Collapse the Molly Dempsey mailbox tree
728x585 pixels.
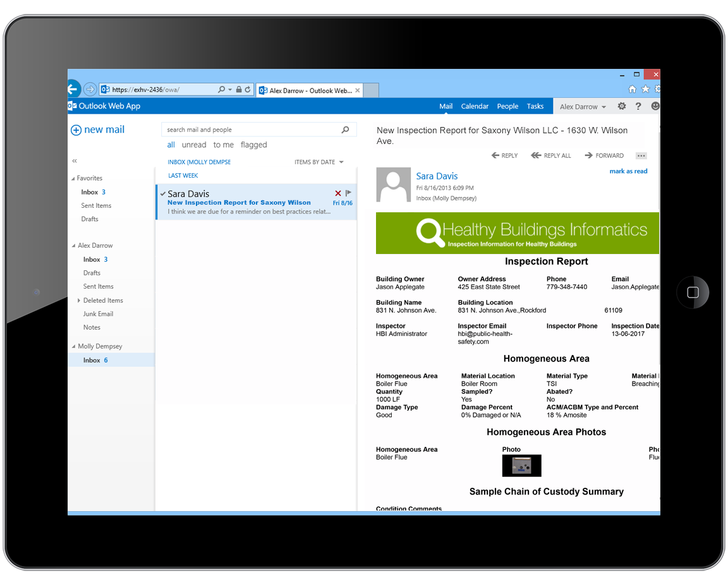(73, 346)
